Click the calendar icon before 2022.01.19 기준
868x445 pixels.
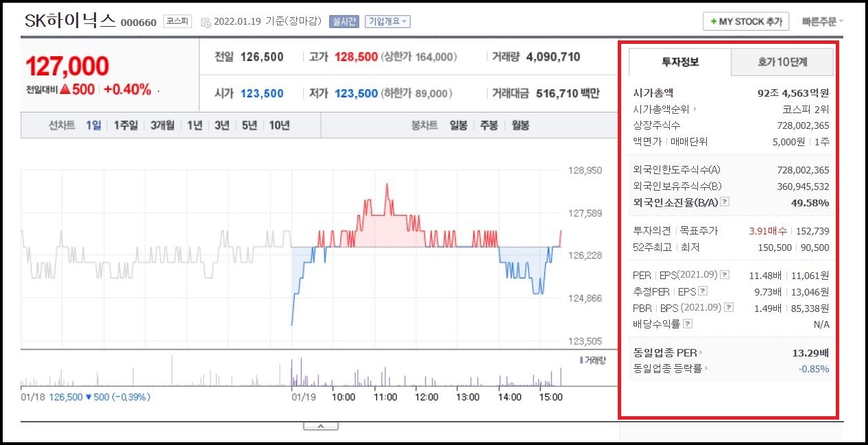[x=206, y=22]
